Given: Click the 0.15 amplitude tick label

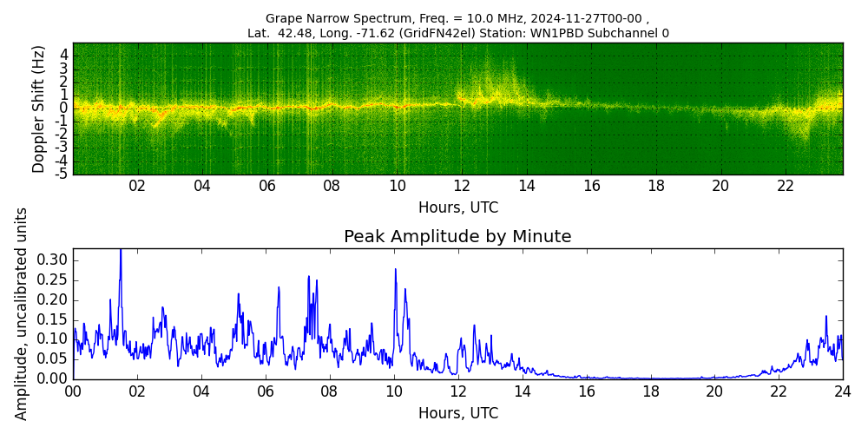Looking at the screenshot, I should coord(53,319).
